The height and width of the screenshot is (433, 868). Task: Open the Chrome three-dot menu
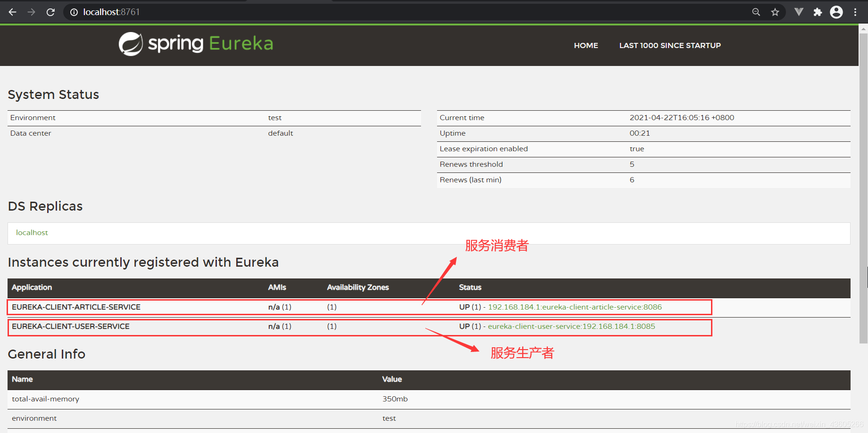coord(855,12)
